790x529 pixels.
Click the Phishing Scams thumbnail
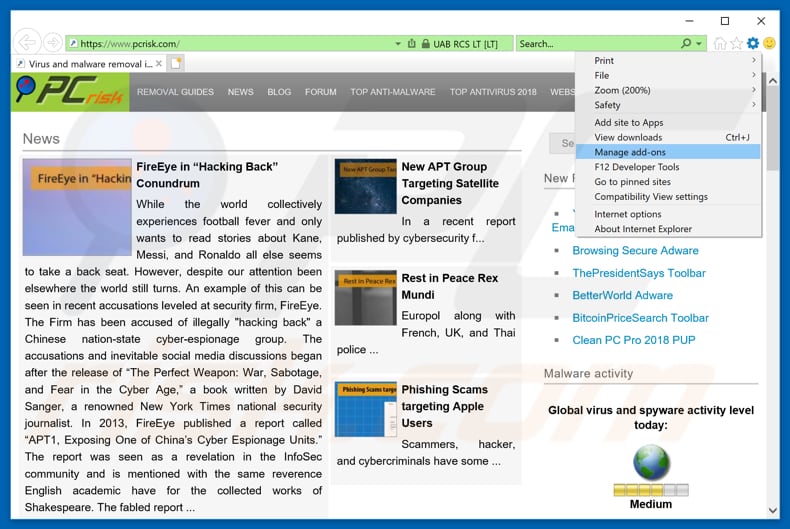tap(366, 409)
